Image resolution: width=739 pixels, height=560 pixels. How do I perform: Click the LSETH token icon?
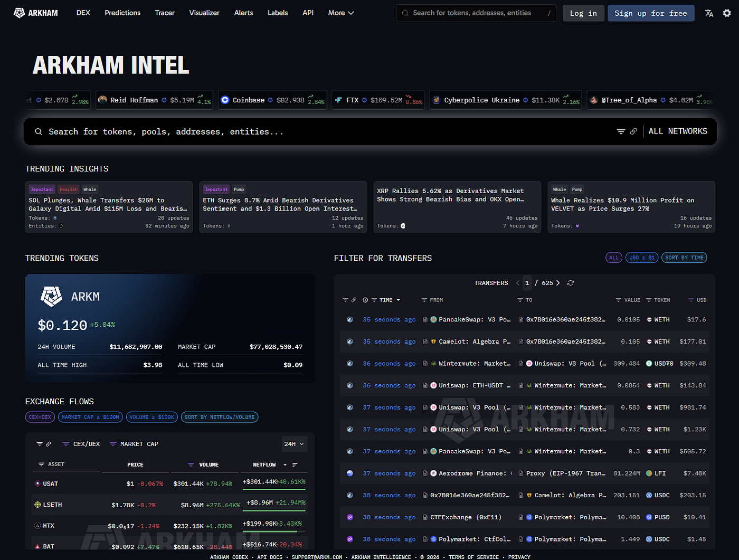37,505
